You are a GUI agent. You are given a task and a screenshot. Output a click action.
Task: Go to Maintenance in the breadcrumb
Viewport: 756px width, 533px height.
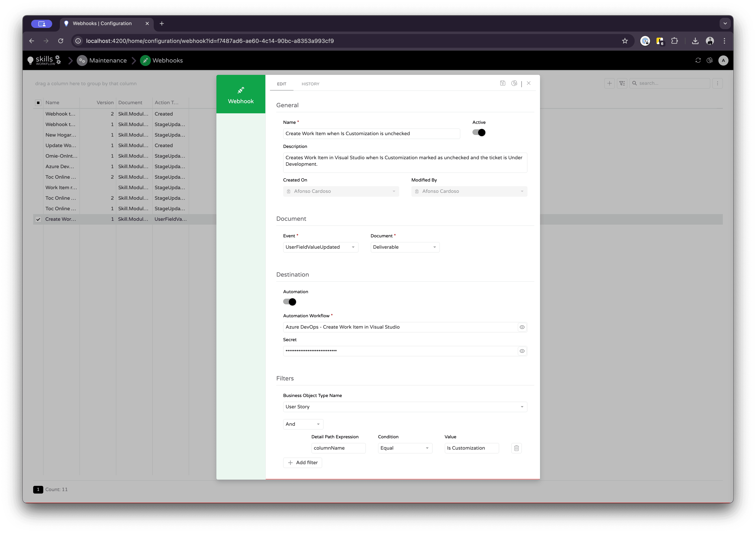tap(108, 60)
